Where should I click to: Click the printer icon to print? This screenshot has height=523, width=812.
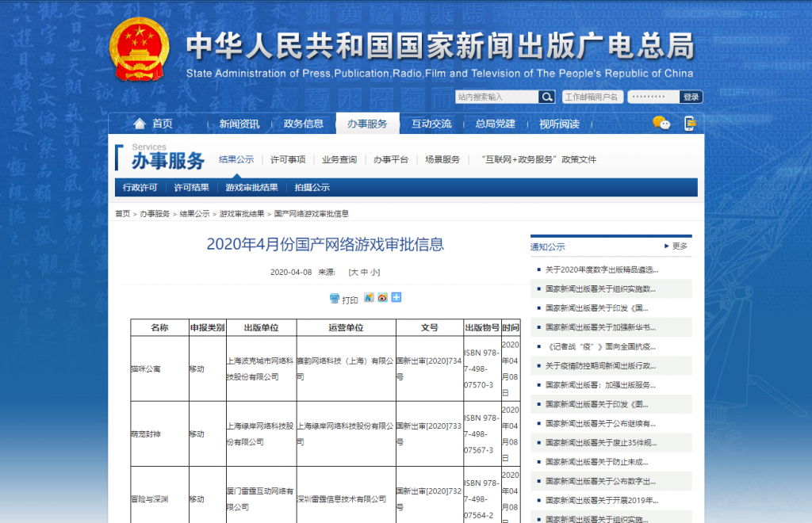coord(335,299)
